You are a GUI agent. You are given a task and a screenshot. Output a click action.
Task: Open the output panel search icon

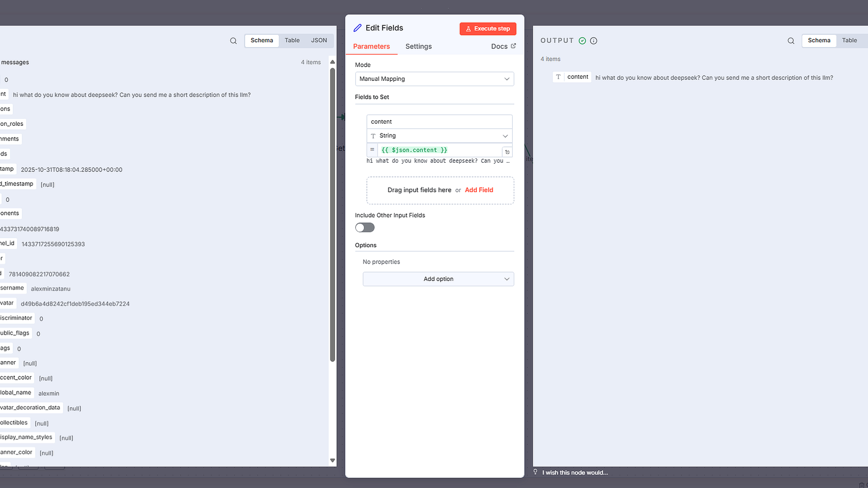791,41
